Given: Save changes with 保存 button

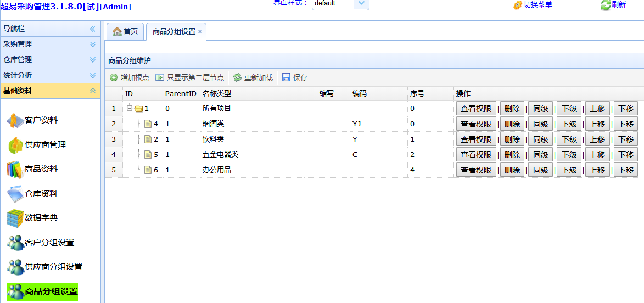Looking at the screenshot, I should pos(295,77).
